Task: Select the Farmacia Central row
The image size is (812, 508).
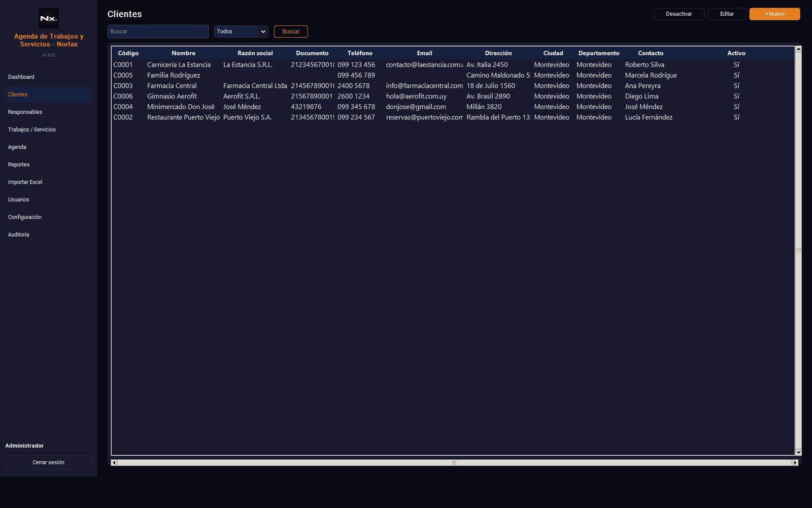Action: point(453,86)
